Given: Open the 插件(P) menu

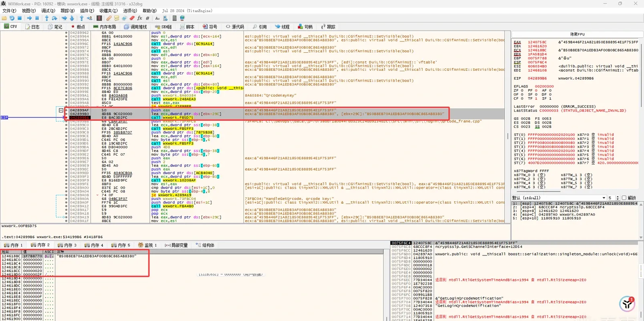Looking at the screenshot, I should [x=87, y=11].
